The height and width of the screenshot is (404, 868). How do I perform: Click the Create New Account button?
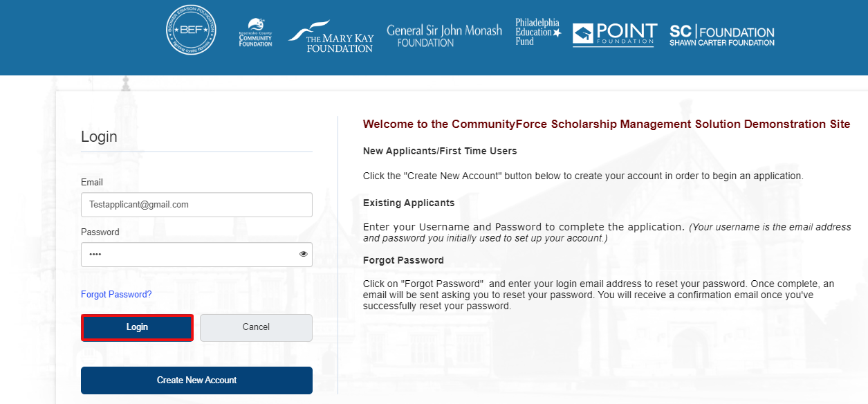[x=196, y=380]
